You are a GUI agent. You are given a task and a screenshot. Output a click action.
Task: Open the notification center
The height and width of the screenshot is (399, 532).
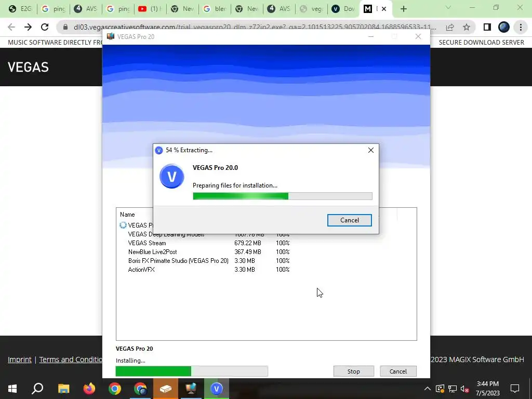515,389
